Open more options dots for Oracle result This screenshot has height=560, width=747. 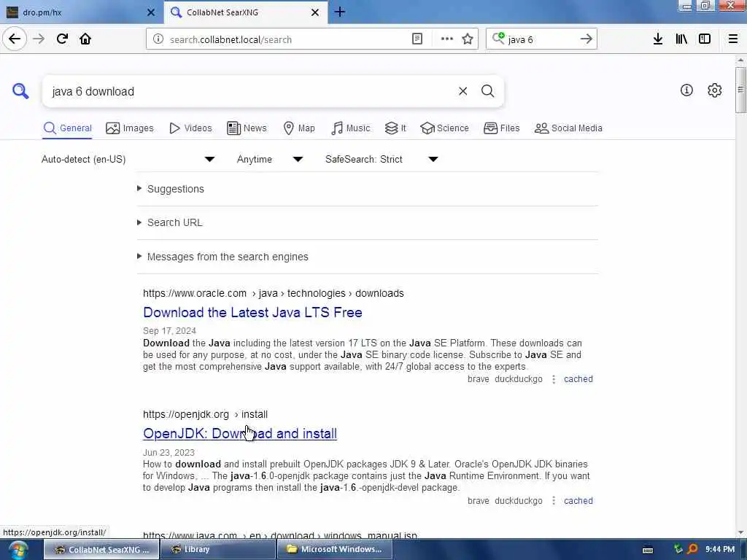tap(553, 379)
